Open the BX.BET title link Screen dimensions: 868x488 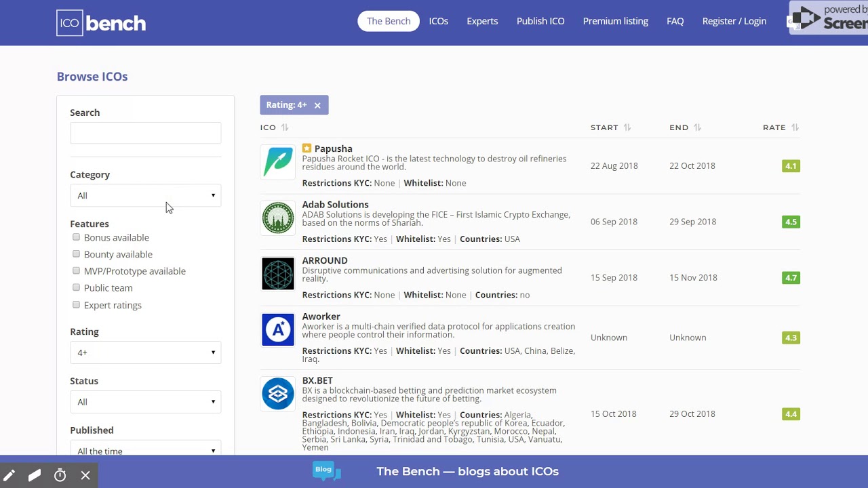(x=317, y=380)
